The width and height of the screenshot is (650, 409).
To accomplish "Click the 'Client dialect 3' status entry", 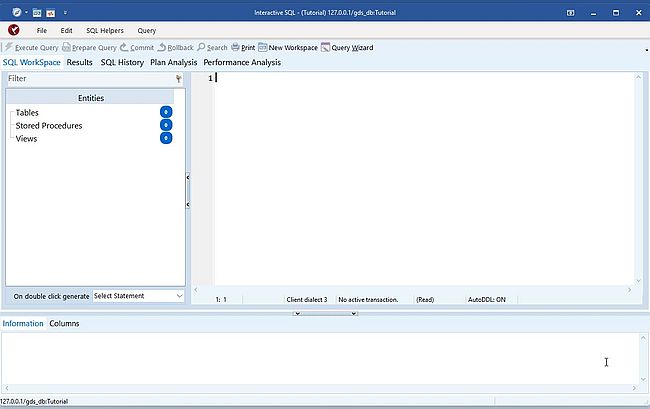I will 307,300.
